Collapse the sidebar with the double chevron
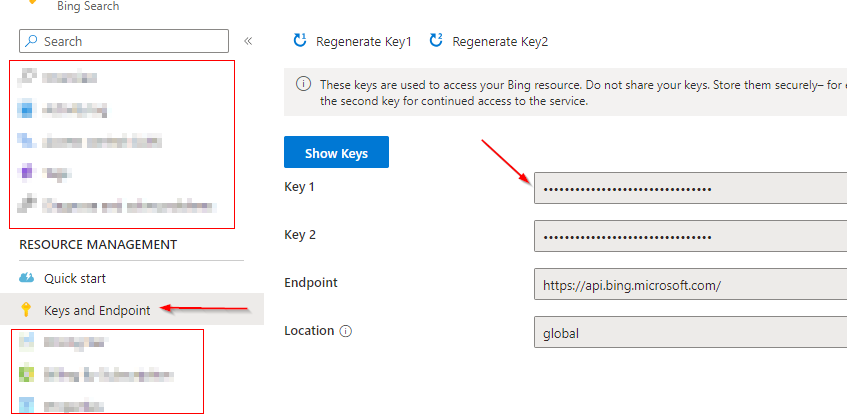 (248, 41)
